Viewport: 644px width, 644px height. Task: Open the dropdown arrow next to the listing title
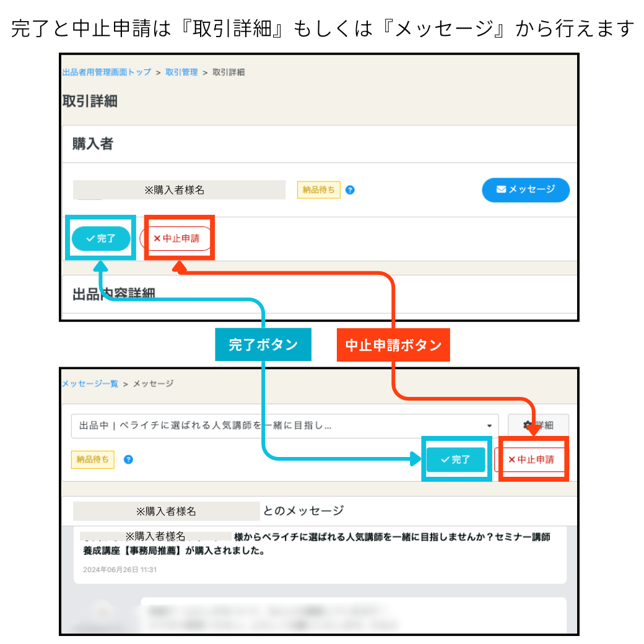(491, 425)
